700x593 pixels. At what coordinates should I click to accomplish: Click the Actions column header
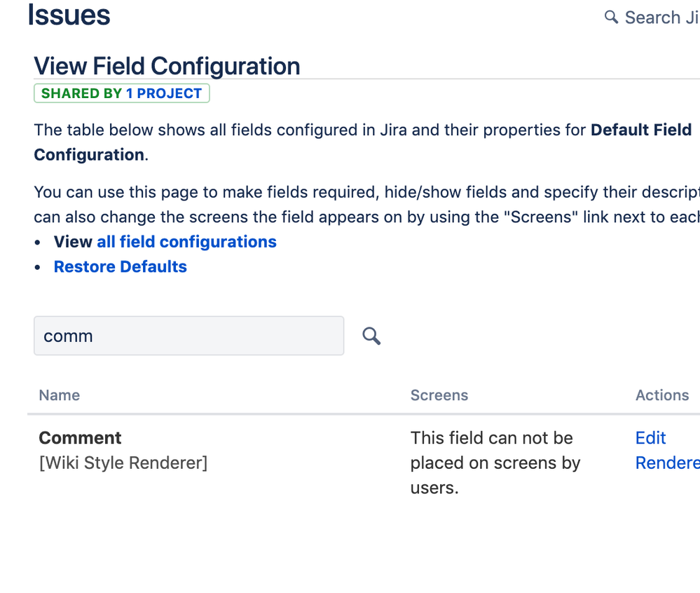661,395
